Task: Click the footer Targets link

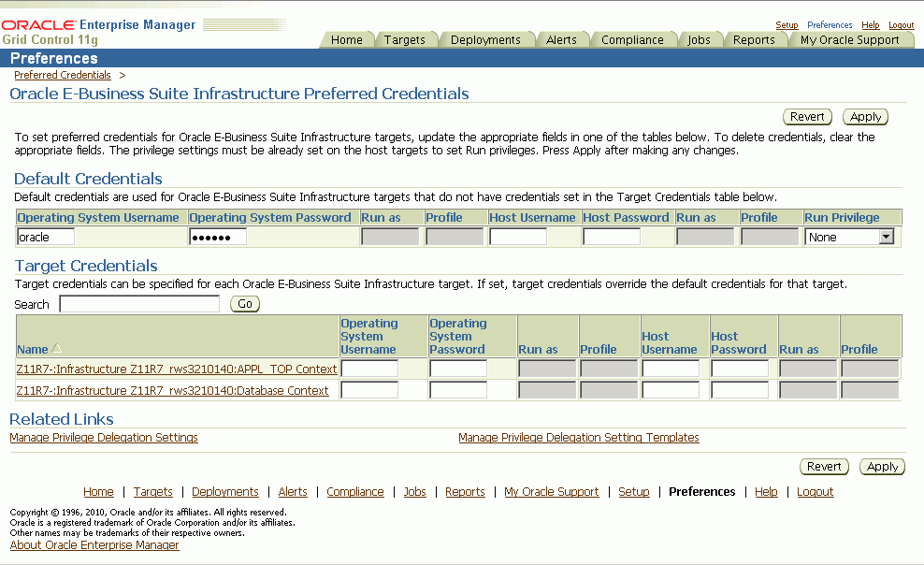Action: [153, 492]
